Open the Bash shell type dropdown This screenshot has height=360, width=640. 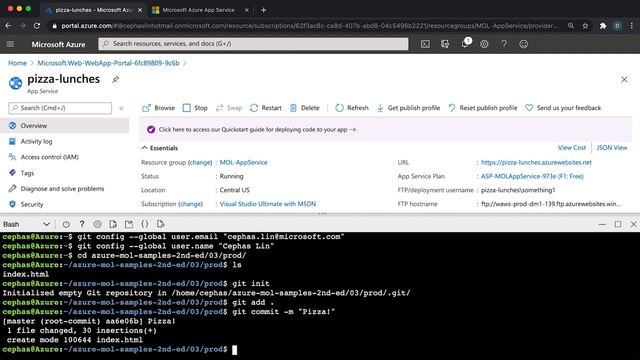coord(27,224)
